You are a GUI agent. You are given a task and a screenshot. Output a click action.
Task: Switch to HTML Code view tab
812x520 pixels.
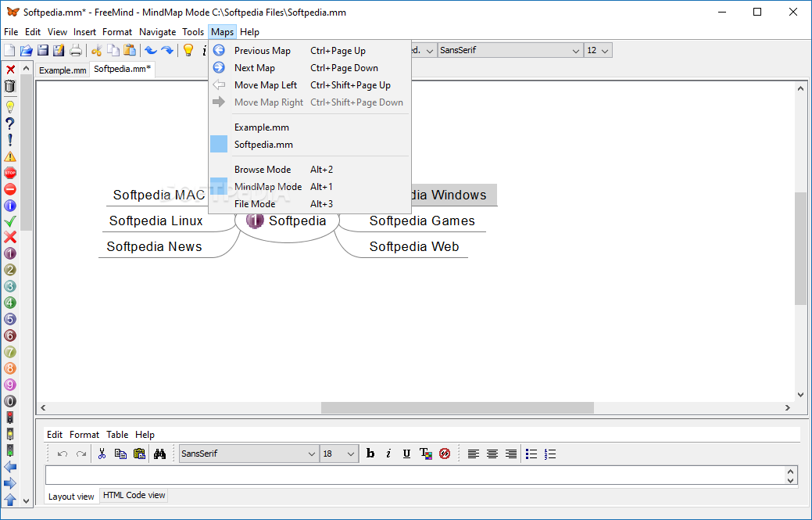134,495
